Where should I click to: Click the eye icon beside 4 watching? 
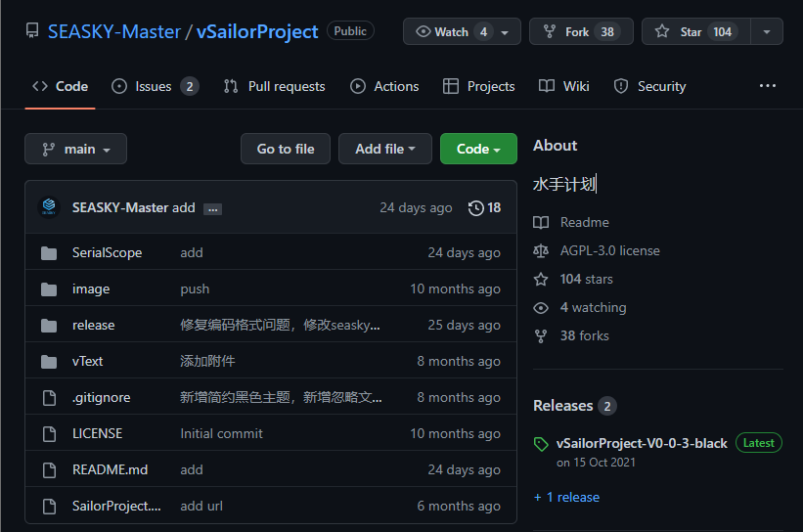541,308
